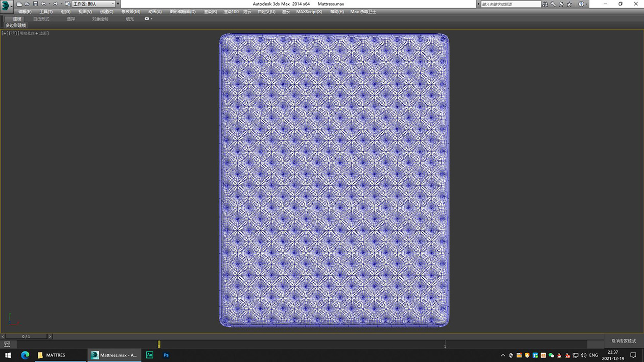
Task: Expand the help menu arrow beside the question mark
Action: coord(586,4)
